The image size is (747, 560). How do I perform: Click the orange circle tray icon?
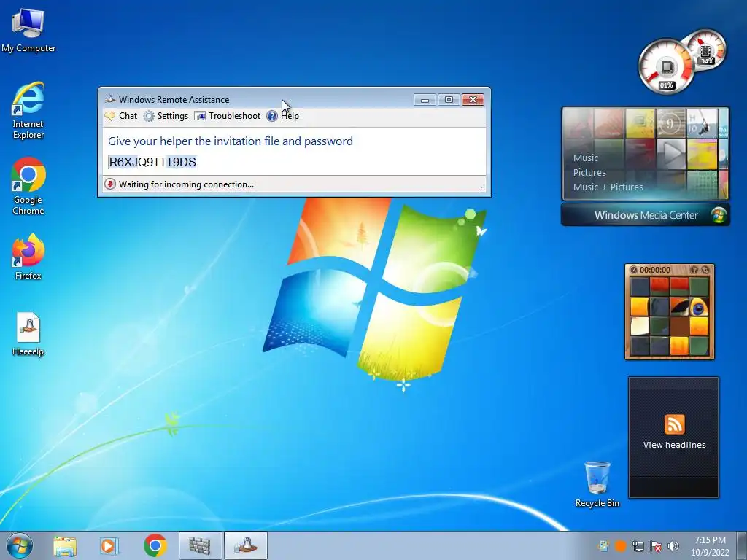tap(620, 546)
